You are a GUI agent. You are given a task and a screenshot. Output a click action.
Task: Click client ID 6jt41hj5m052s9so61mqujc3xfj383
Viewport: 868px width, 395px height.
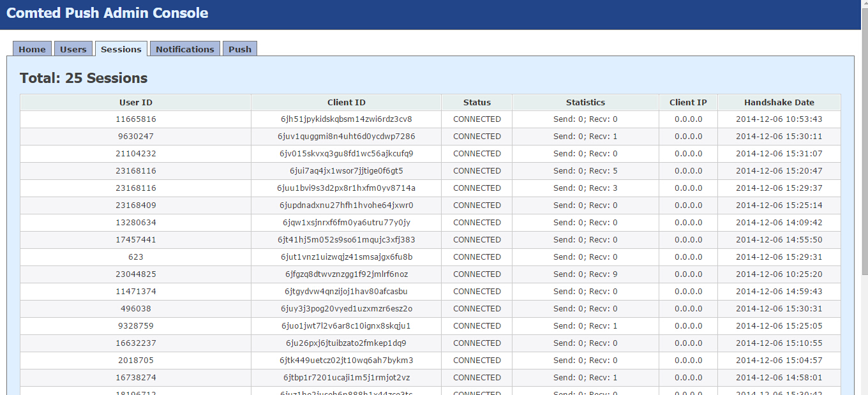[x=347, y=240]
